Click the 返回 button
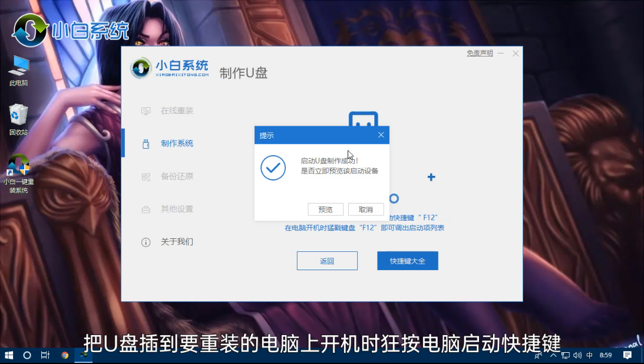Image resolution: width=644 pixels, height=364 pixels. click(327, 261)
